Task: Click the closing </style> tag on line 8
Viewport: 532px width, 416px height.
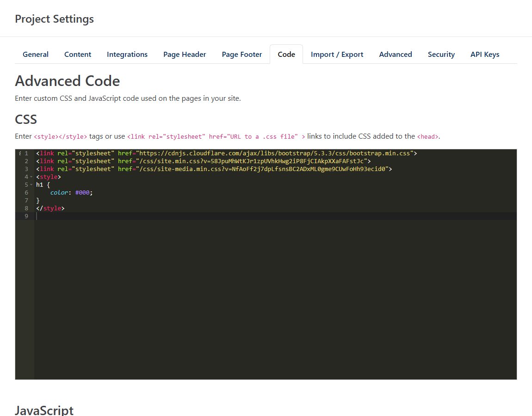Action: coord(50,208)
